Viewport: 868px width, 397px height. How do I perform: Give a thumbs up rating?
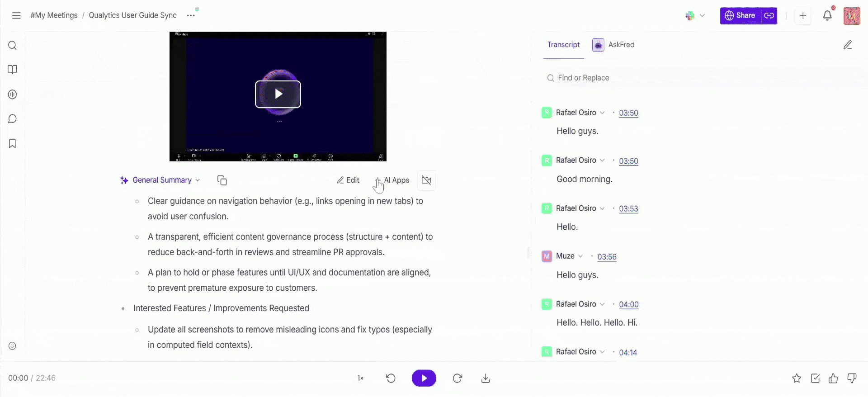[834, 378]
